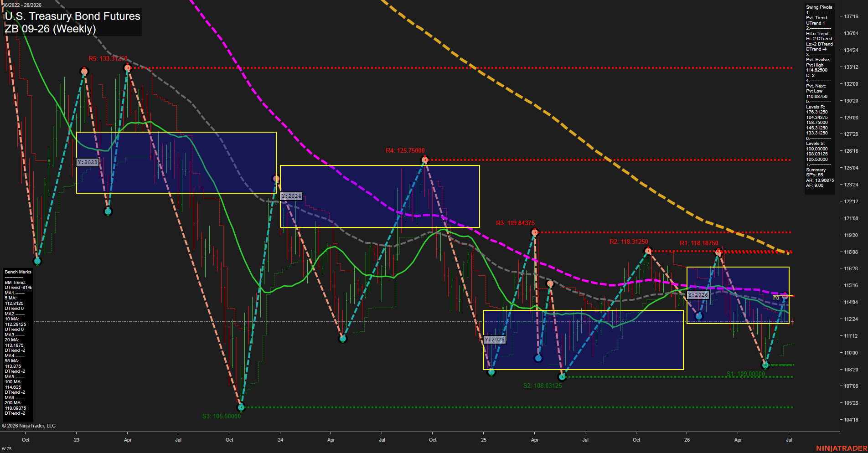Click the swing high pivot below R5 label
Screen dimensions: 868x453
(128, 68)
